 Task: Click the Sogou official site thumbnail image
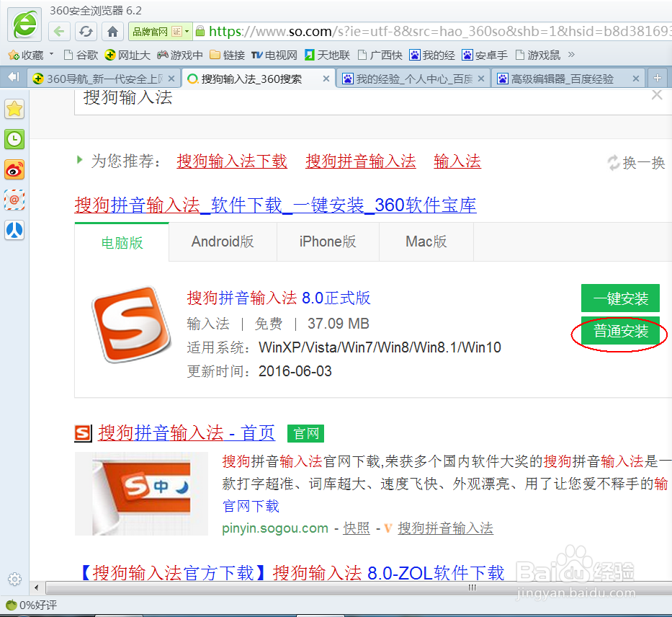point(141,494)
